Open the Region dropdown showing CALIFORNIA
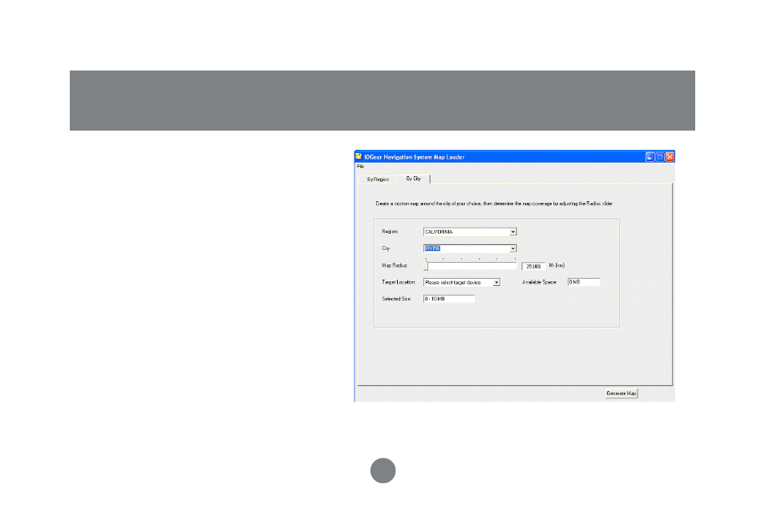 (470, 232)
